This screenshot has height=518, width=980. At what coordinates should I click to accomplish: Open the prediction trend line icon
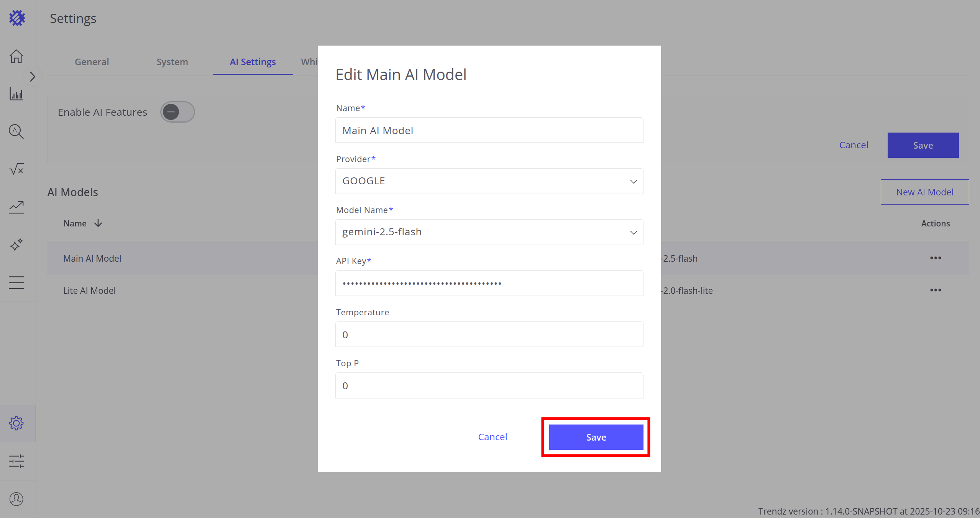click(x=16, y=207)
